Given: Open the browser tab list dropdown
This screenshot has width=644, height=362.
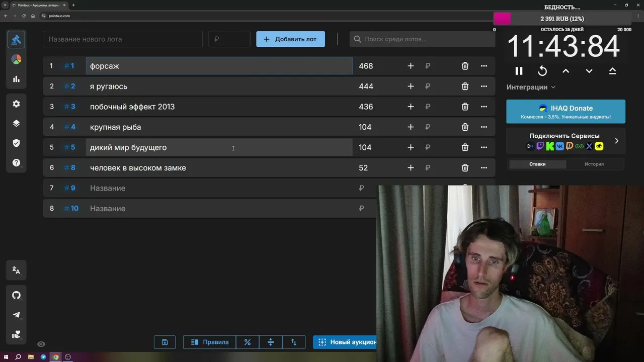Looking at the screenshot, I should 5,5.
